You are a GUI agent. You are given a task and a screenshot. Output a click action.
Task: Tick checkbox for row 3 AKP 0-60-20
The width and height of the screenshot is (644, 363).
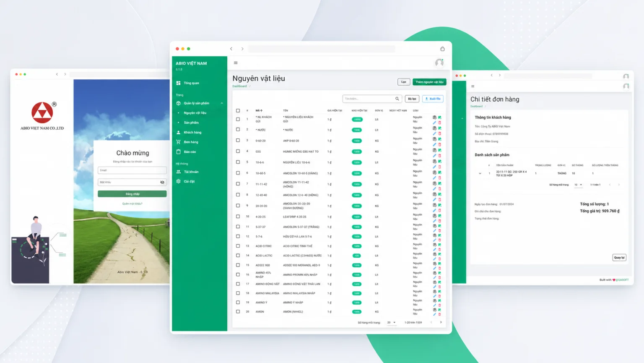pos(238,141)
